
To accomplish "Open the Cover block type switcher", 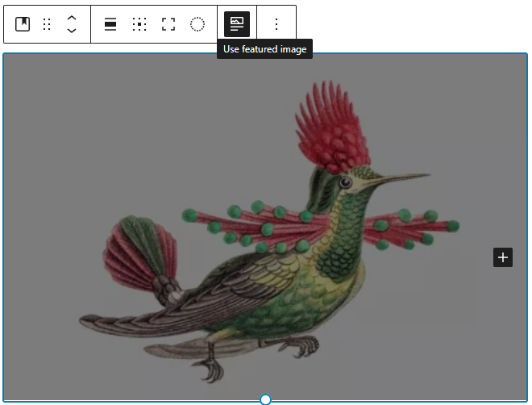I will [23, 24].
